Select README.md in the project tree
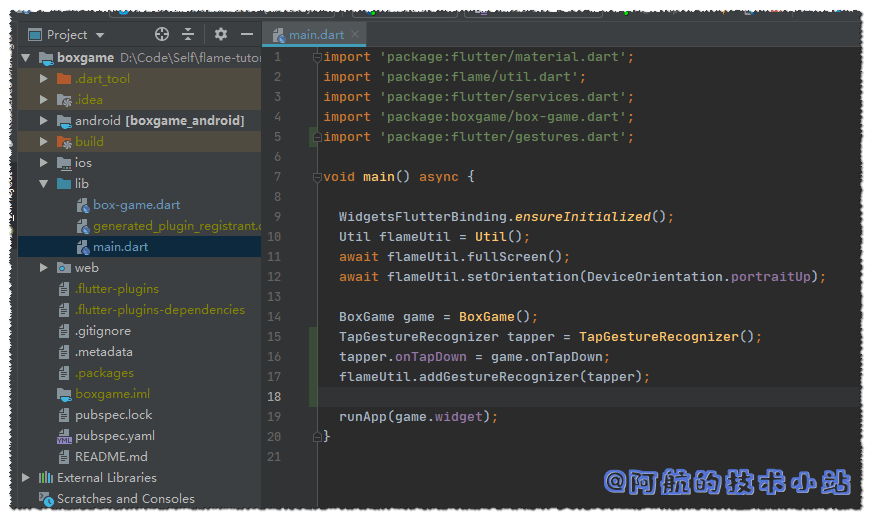The image size is (872, 519). point(111,457)
